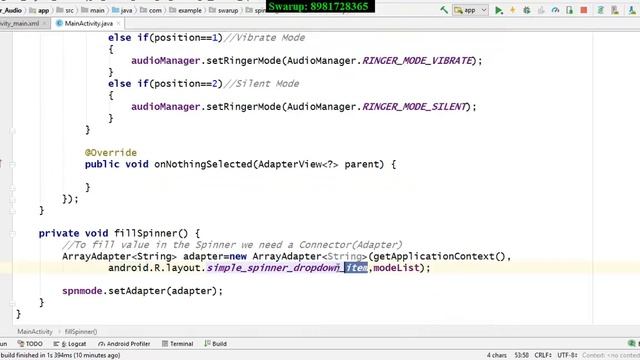
Task: Click the Apply Changes lightning icon
Action: 513,10
